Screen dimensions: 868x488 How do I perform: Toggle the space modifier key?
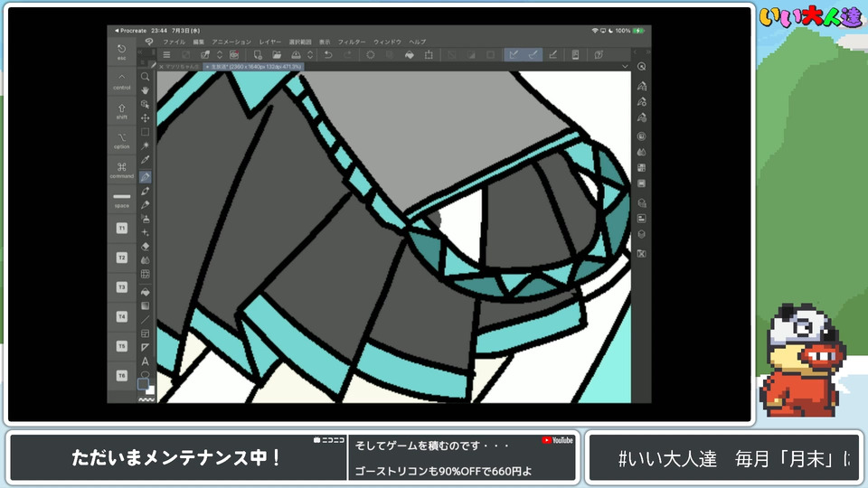point(122,199)
